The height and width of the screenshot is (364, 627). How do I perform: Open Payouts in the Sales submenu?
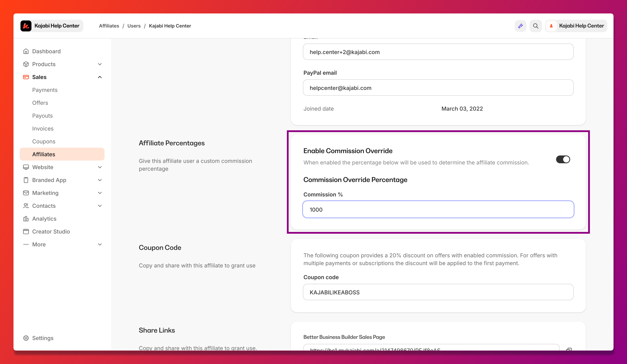(42, 116)
